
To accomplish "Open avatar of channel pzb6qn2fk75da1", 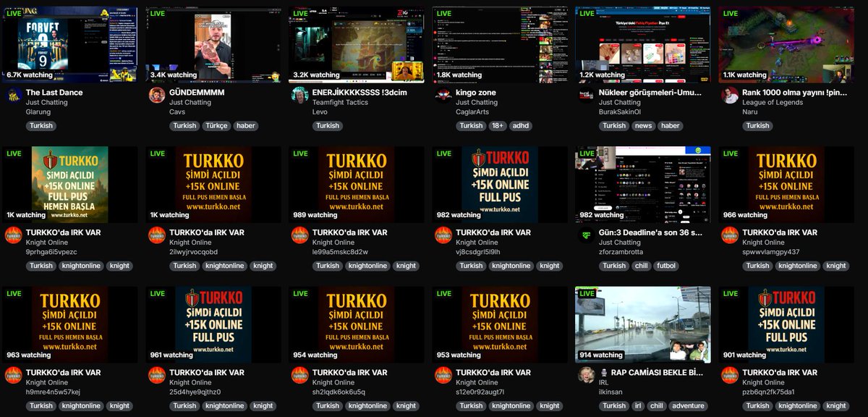I will 730,375.
